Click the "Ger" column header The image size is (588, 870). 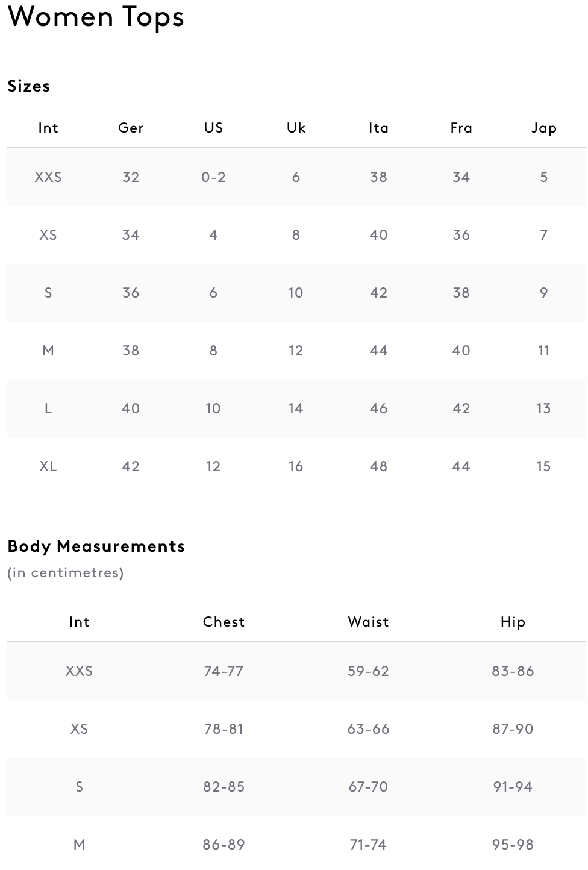(131, 128)
